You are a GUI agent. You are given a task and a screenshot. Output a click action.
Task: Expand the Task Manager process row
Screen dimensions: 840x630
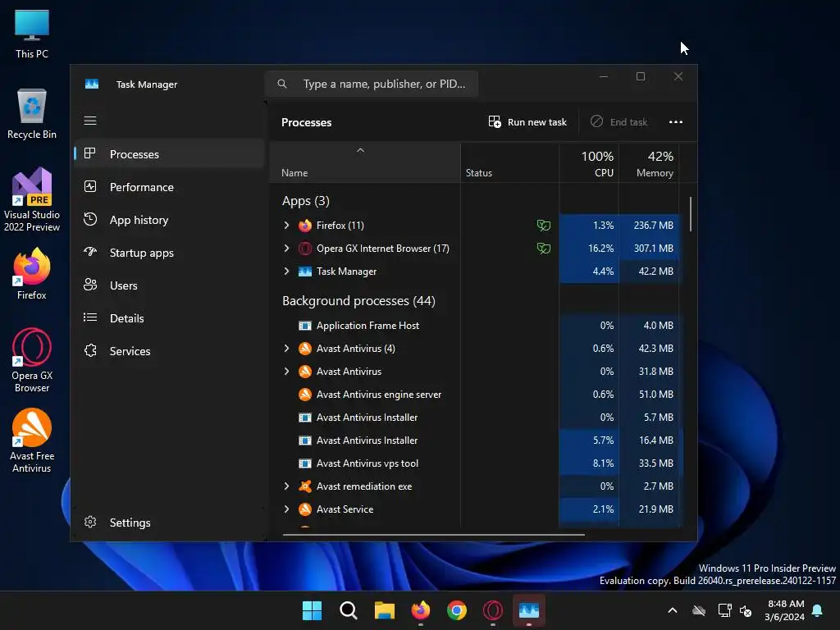[286, 271]
